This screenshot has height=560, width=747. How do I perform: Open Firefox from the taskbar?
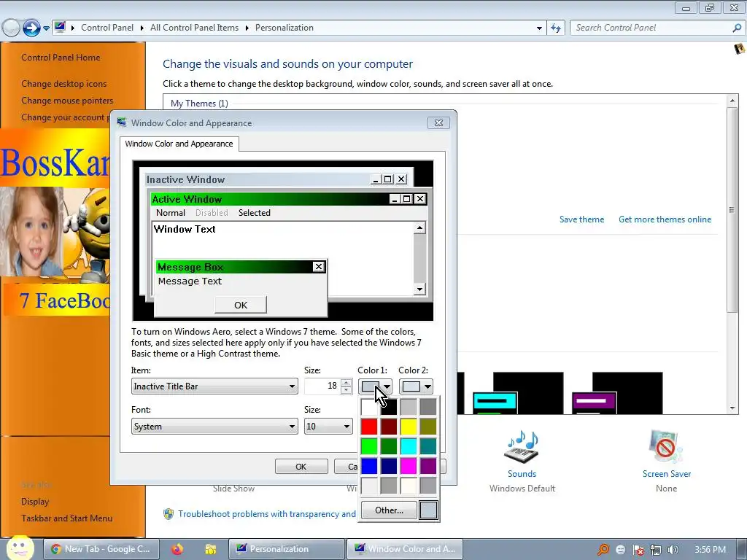[x=177, y=549]
